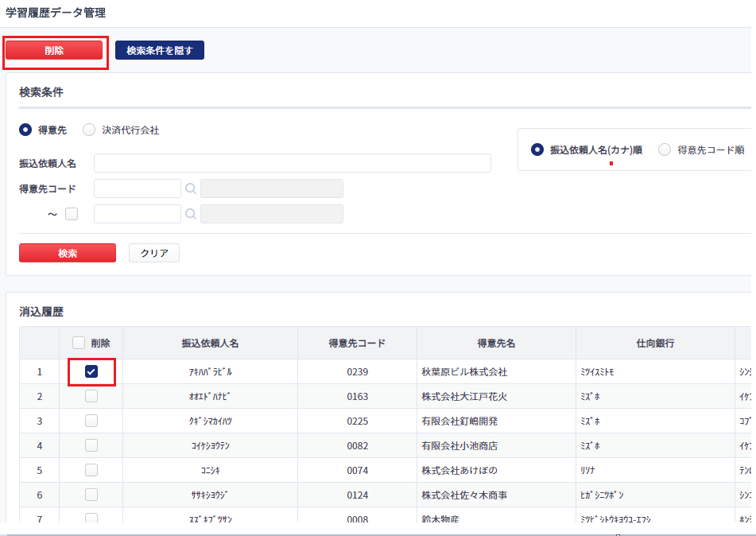Check delete box for row 0082
Image resolution: width=756 pixels, height=536 pixels.
pos(91,445)
